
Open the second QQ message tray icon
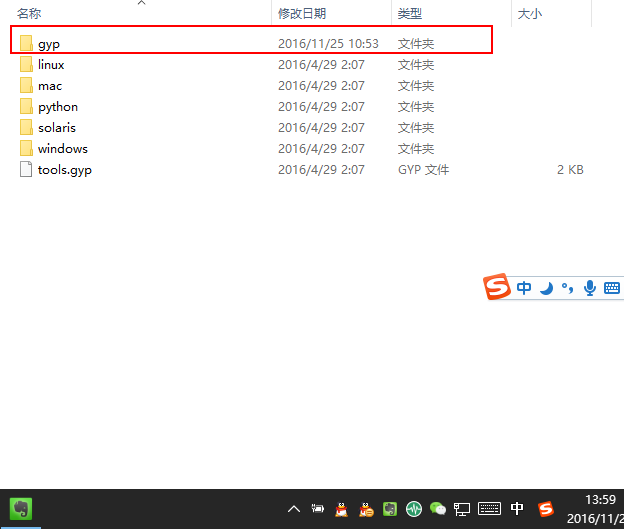(366, 509)
